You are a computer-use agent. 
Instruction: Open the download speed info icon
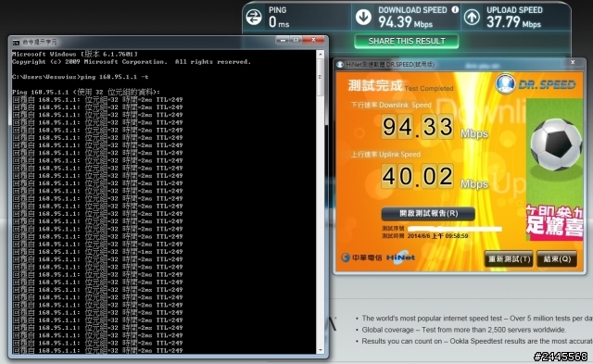pyautogui.click(x=455, y=10)
